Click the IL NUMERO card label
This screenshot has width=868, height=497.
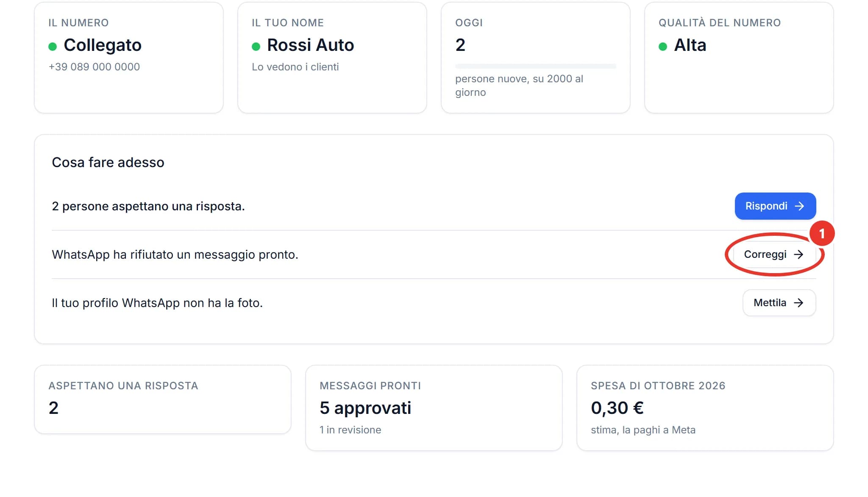[78, 23]
